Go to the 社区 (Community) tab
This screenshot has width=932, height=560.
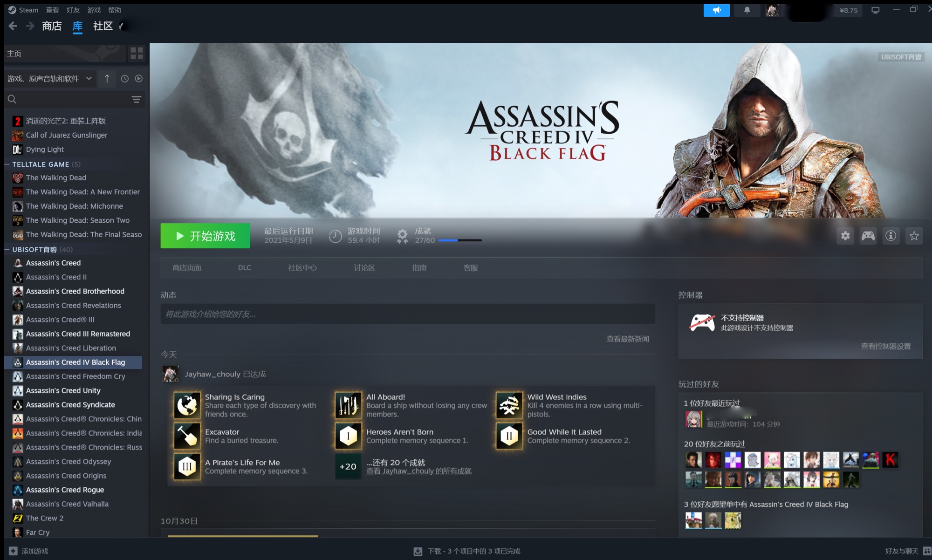pyautogui.click(x=103, y=26)
